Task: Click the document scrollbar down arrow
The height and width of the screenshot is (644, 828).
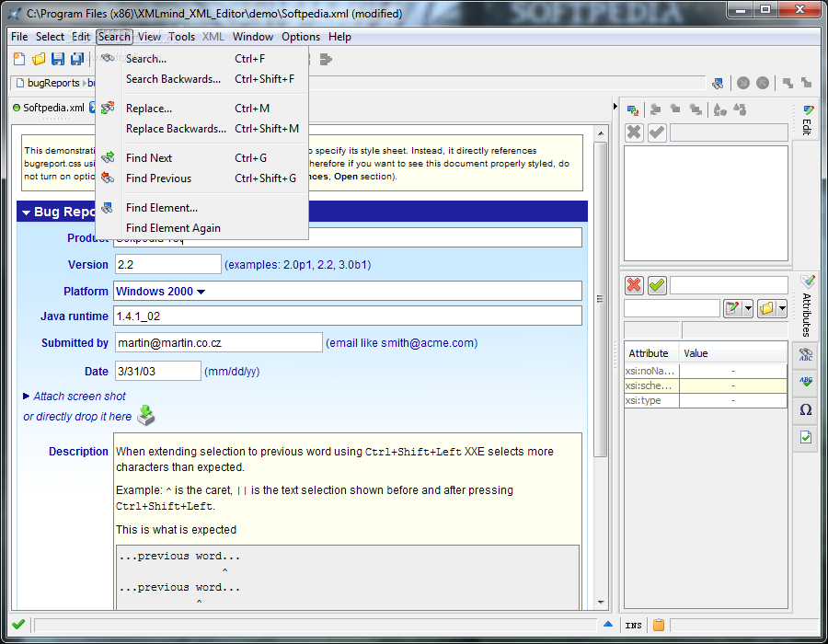Action: pyautogui.click(x=601, y=603)
